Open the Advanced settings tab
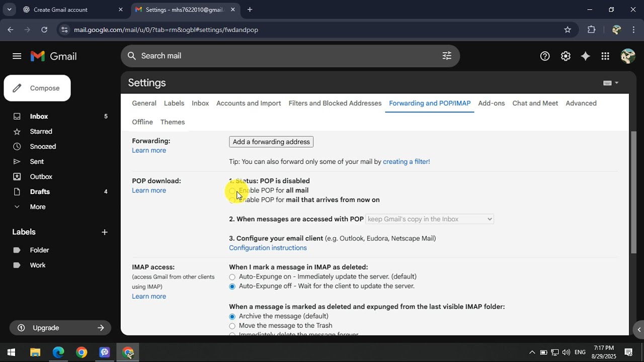644x362 pixels. coord(581,103)
